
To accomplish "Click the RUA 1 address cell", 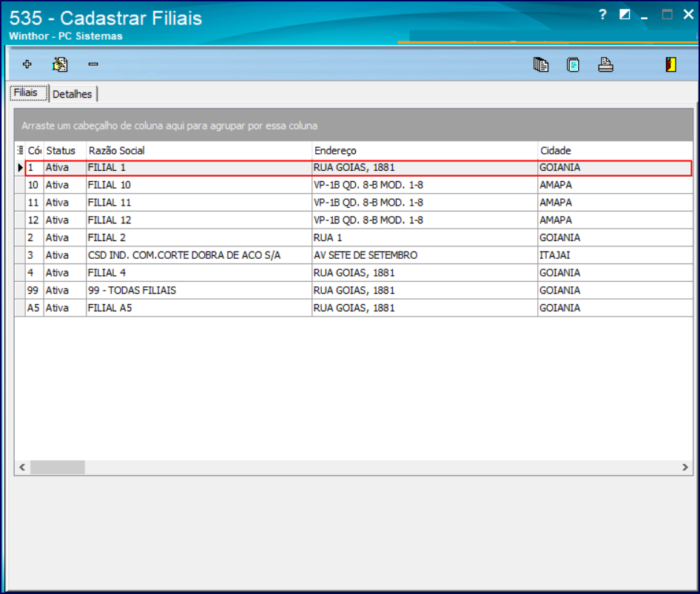I will click(x=425, y=237).
